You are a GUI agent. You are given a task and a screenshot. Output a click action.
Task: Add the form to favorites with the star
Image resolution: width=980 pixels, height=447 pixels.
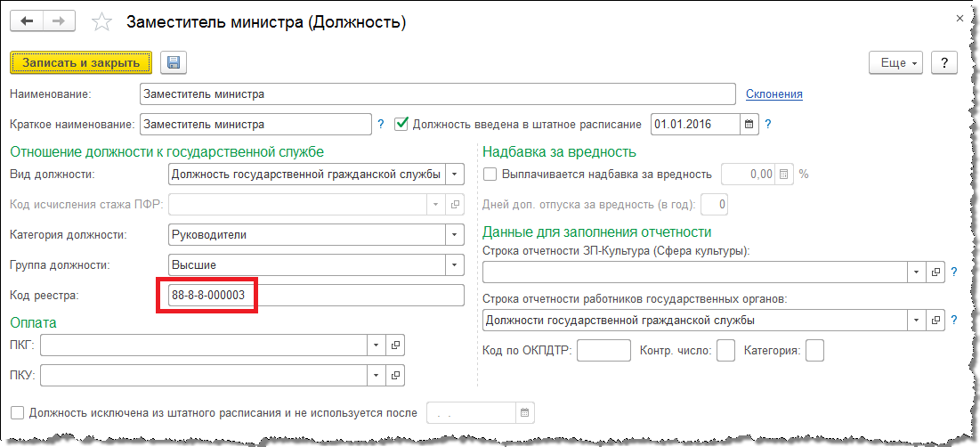pyautogui.click(x=102, y=22)
